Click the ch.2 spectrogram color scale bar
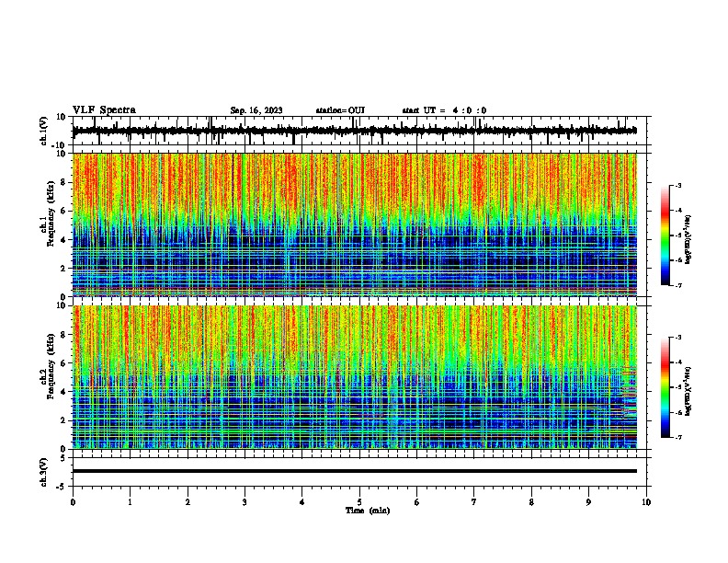The height and width of the screenshot is (563, 728). [665, 387]
